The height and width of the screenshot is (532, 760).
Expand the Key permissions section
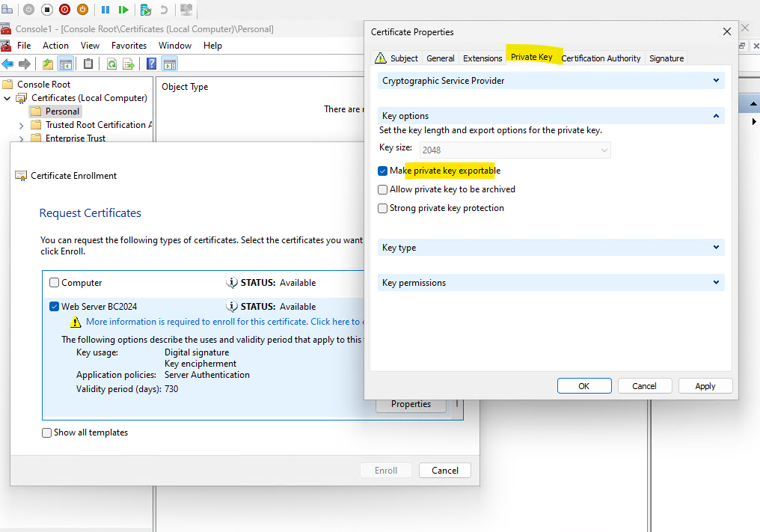tap(716, 282)
